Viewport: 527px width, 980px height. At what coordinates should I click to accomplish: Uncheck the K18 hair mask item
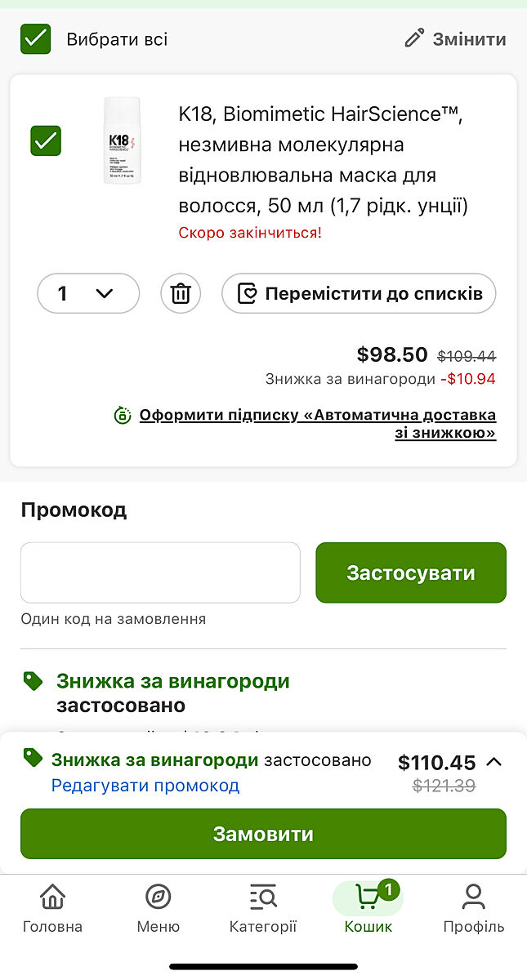point(46,140)
